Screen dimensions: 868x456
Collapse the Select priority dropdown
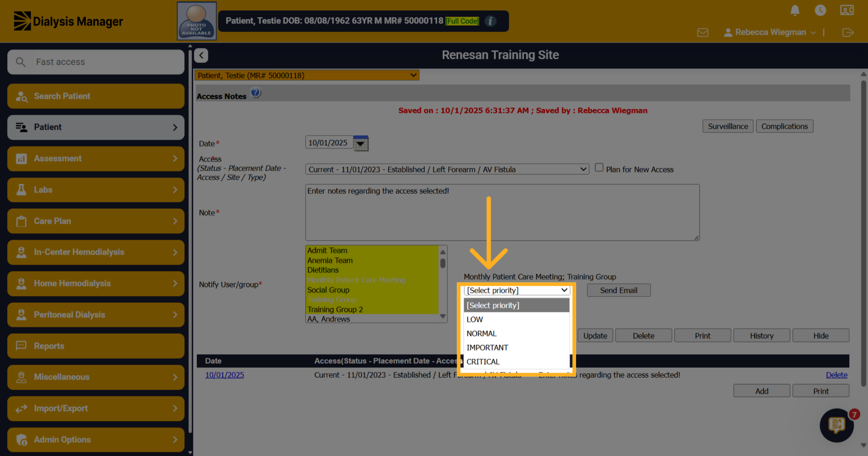[517, 290]
